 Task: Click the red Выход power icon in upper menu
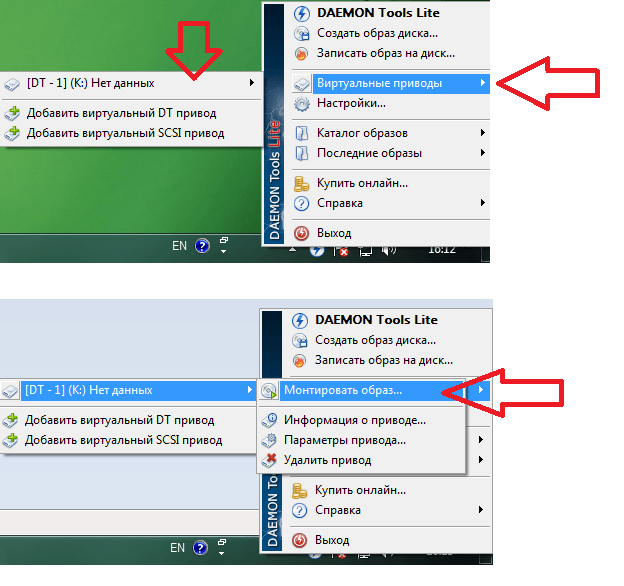302,233
